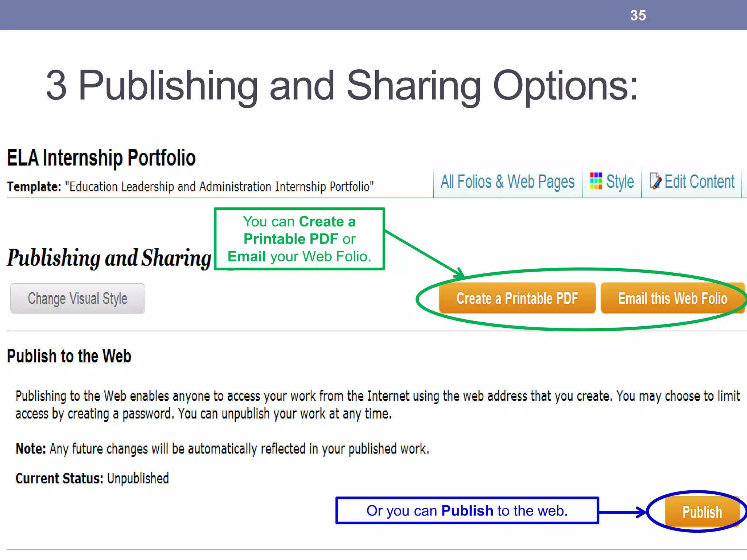The image size is (747, 560).
Task: Switch to the Style tab label
Action: click(x=620, y=182)
